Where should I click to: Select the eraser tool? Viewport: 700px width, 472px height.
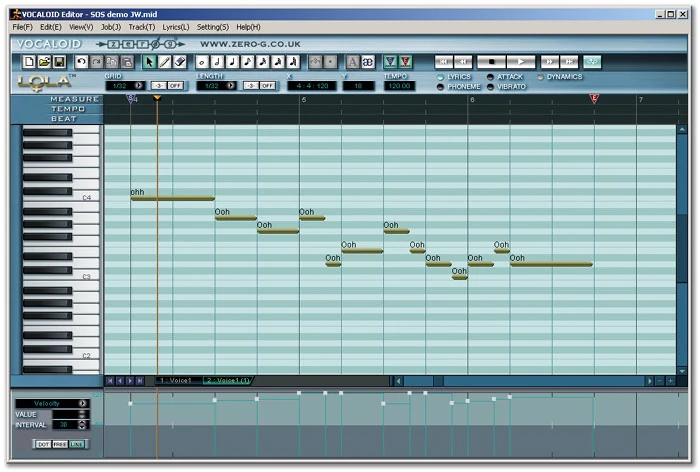(x=179, y=62)
